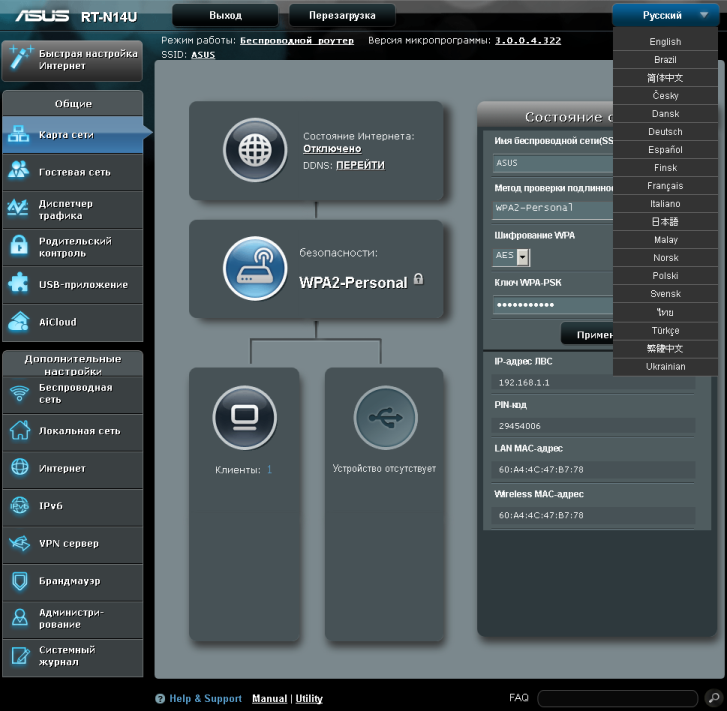Click the Выход (Logout) button
Image resolution: width=727 pixels, height=711 pixels.
click(225, 15)
